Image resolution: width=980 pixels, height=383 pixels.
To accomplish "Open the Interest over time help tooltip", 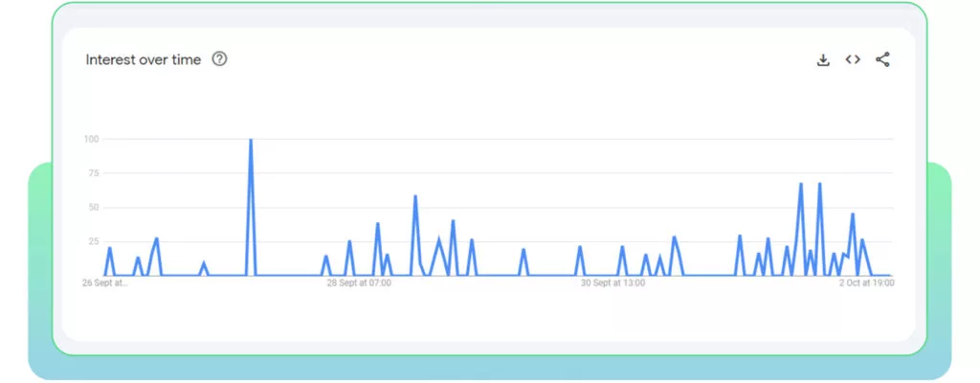I will (219, 59).
